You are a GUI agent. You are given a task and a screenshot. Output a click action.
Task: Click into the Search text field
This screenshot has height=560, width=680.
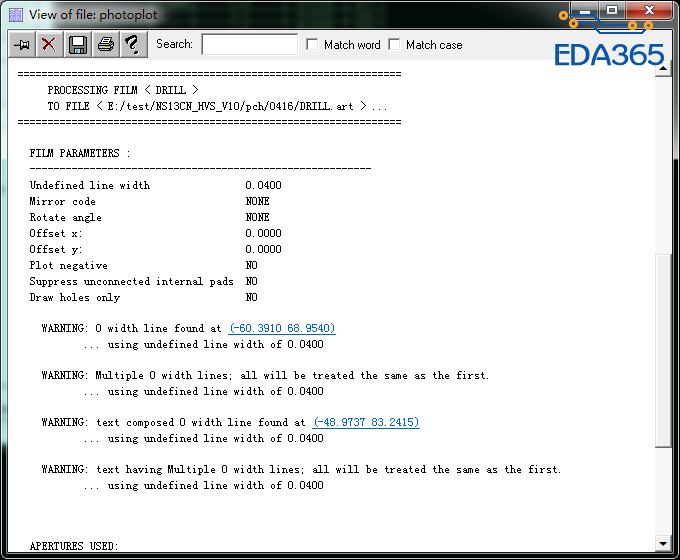coord(250,45)
